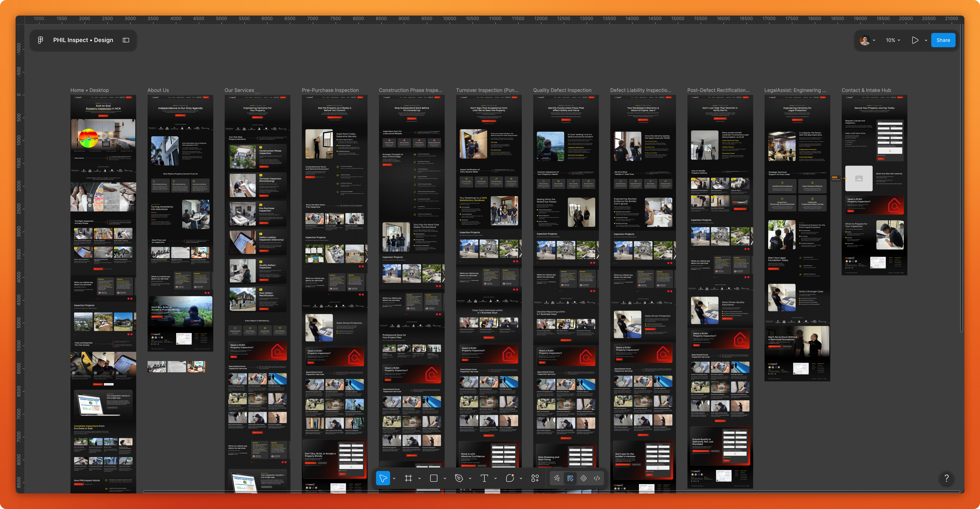This screenshot has width=980, height=509.
Task: Expand the Move tool options chevron
Action: (394, 479)
